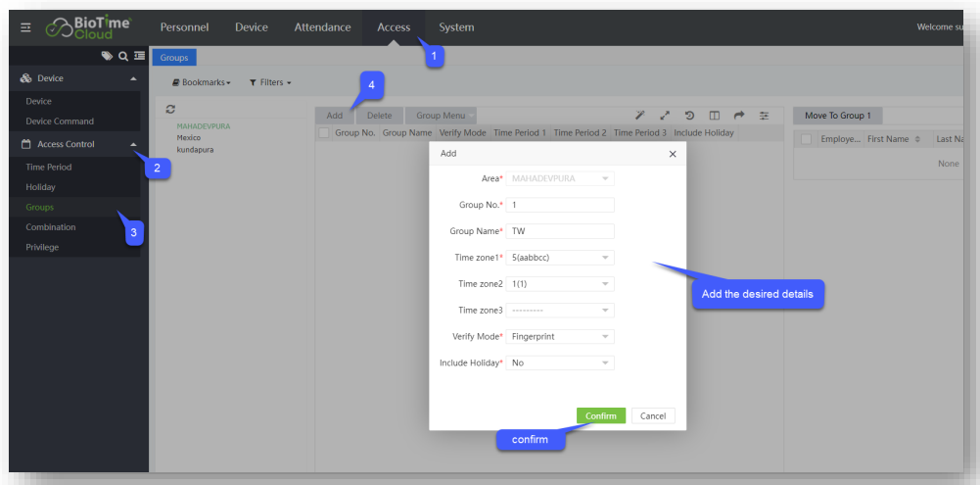Viewport: 980px width, 485px height.
Task: Click the fullscreen expand arrows icon
Action: 665,116
